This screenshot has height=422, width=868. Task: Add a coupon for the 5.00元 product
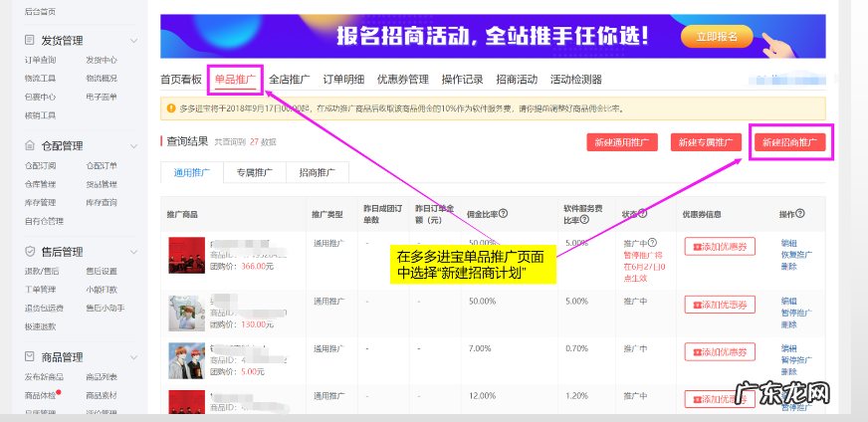(720, 351)
